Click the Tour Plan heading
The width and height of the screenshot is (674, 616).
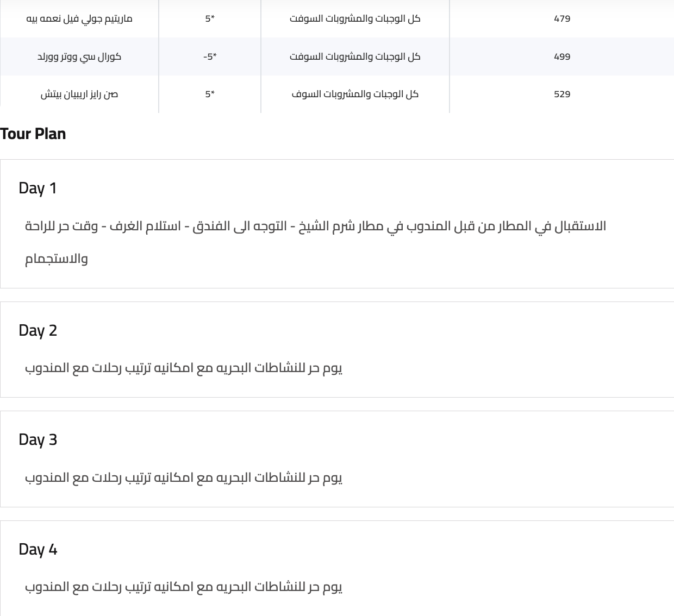click(x=33, y=134)
